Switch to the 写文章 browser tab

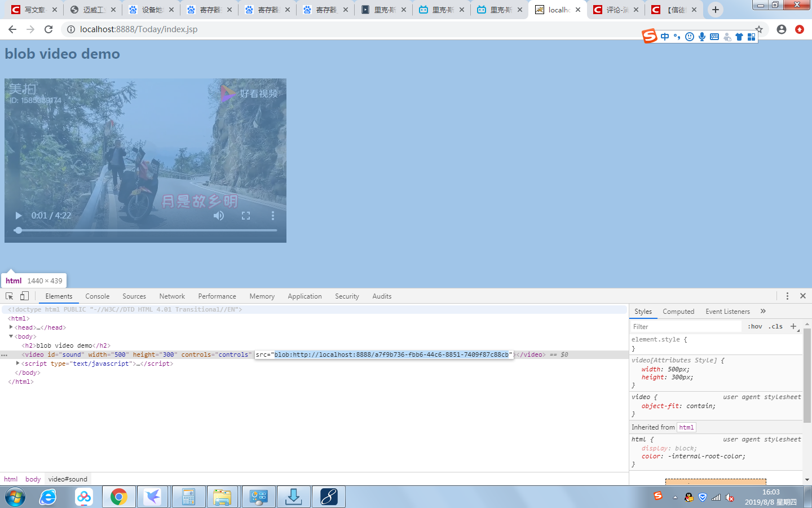coord(34,10)
